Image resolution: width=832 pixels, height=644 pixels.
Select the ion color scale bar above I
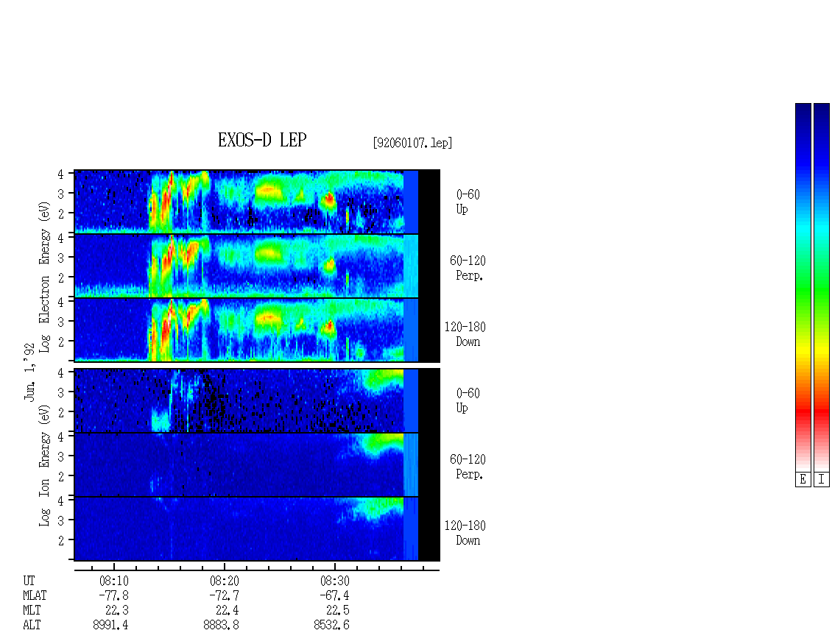coord(822,287)
